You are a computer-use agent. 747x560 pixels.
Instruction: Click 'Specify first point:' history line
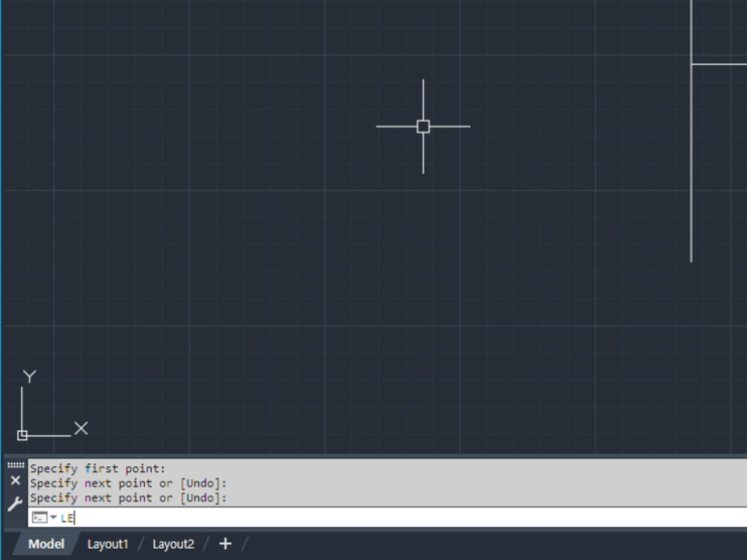(x=98, y=469)
